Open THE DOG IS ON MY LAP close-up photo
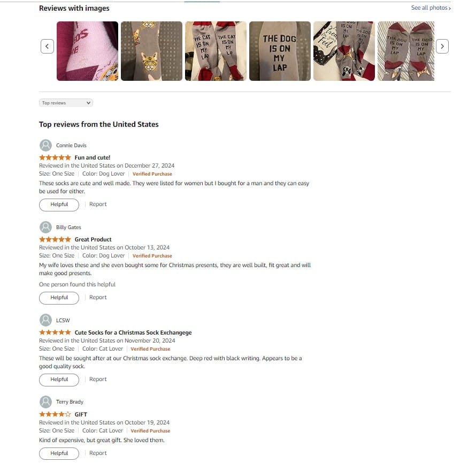 (280, 51)
